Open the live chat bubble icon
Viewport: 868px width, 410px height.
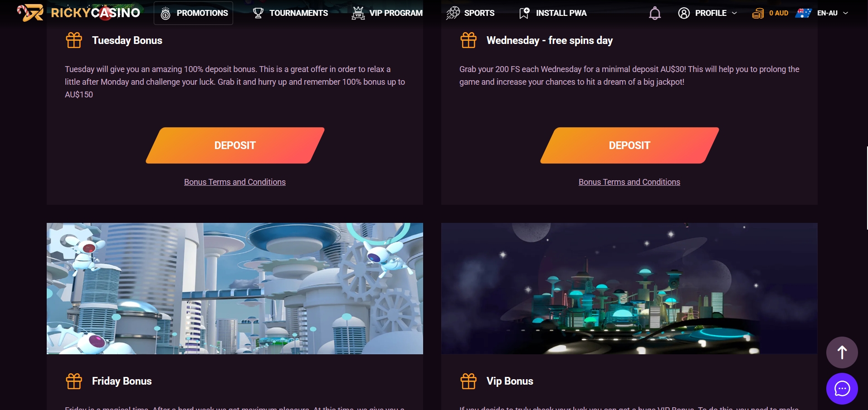tap(842, 389)
